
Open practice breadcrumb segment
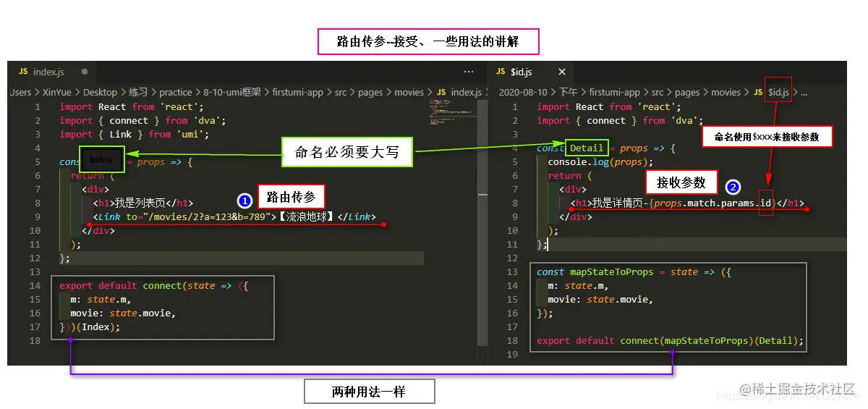[x=176, y=93]
